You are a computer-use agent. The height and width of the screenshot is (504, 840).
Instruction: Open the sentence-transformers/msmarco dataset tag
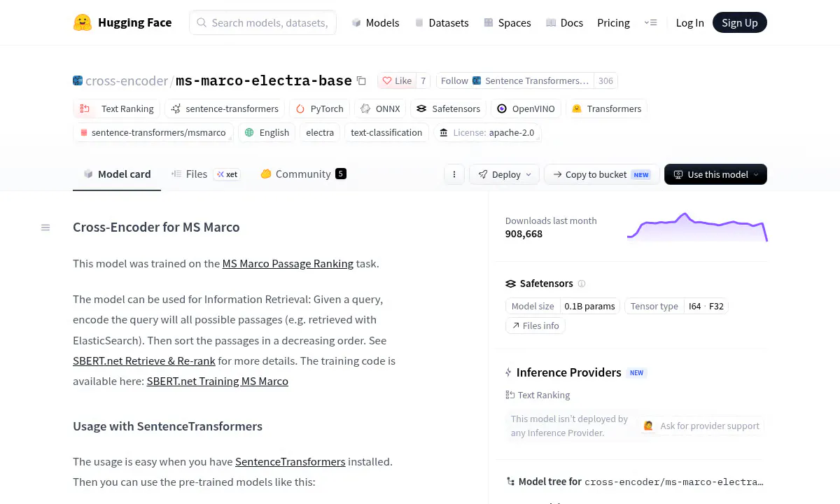click(x=153, y=132)
